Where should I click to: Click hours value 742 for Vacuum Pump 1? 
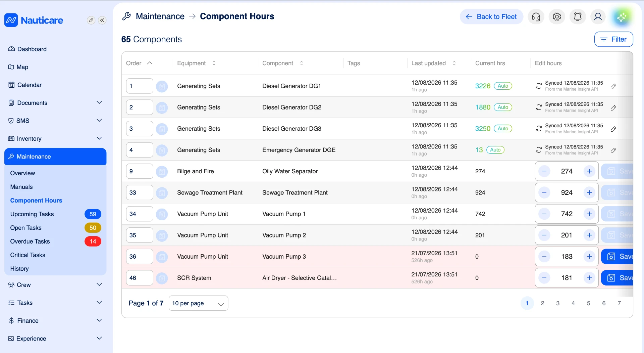(567, 214)
